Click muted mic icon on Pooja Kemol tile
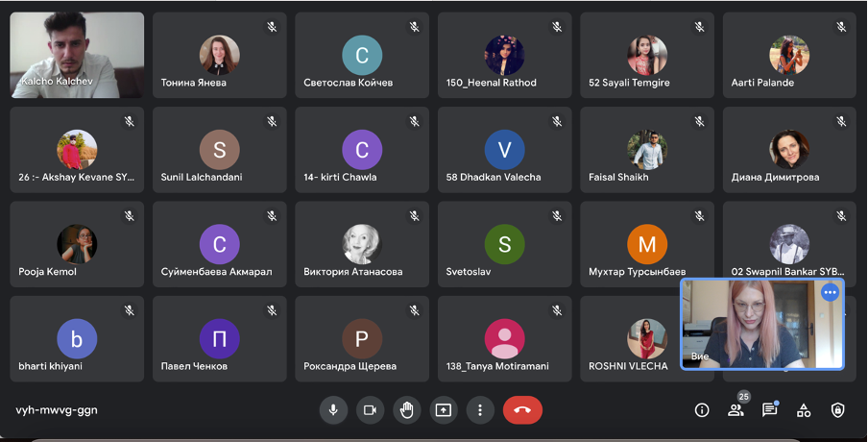Viewport: 868px width, 442px height. (x=130, y=216)
